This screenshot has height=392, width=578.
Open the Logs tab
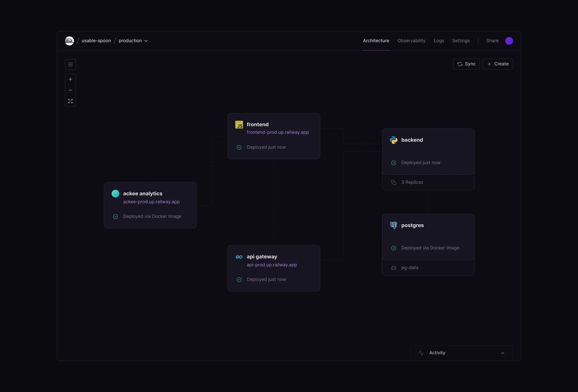439,41
